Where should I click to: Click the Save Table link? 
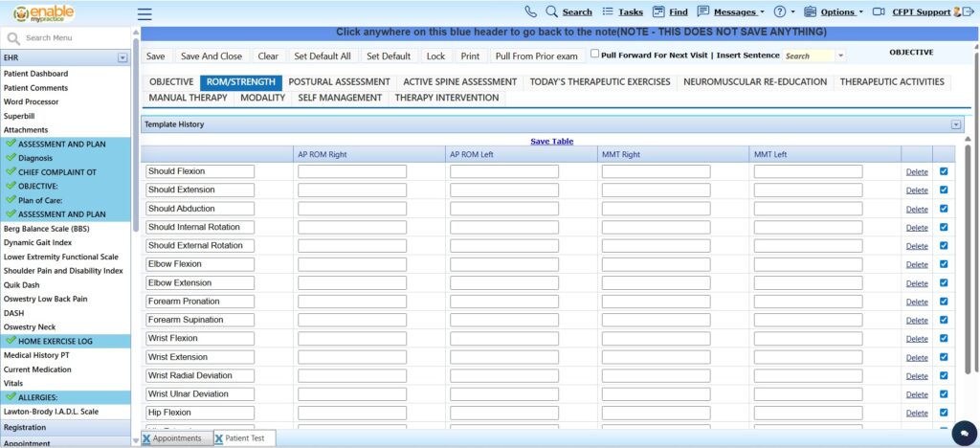551,142
